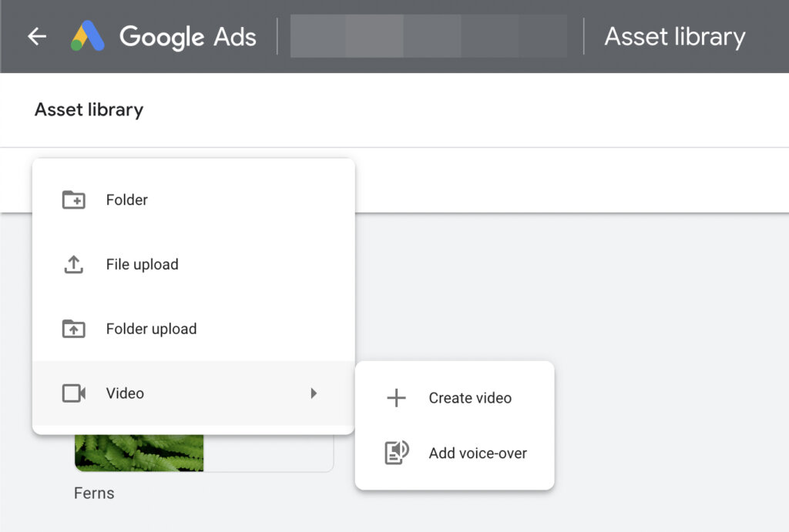
Task: Click the back arrow in the header
Action: [x=36, y=36]
